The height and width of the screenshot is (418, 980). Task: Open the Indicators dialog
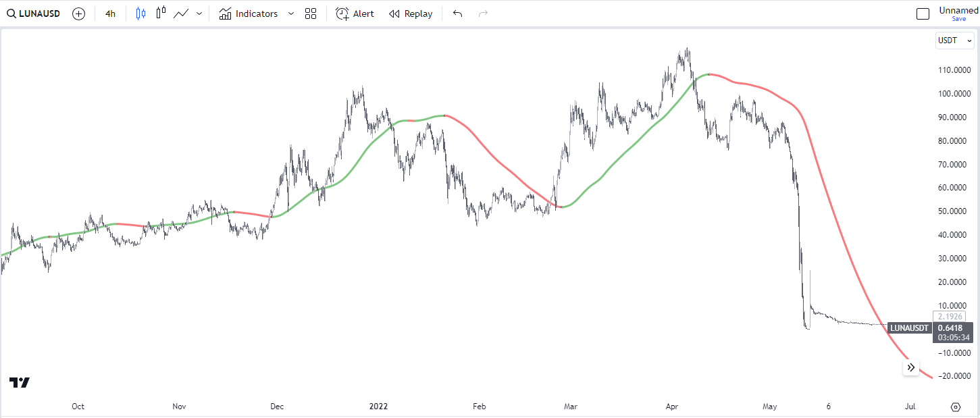pos(248,14)
